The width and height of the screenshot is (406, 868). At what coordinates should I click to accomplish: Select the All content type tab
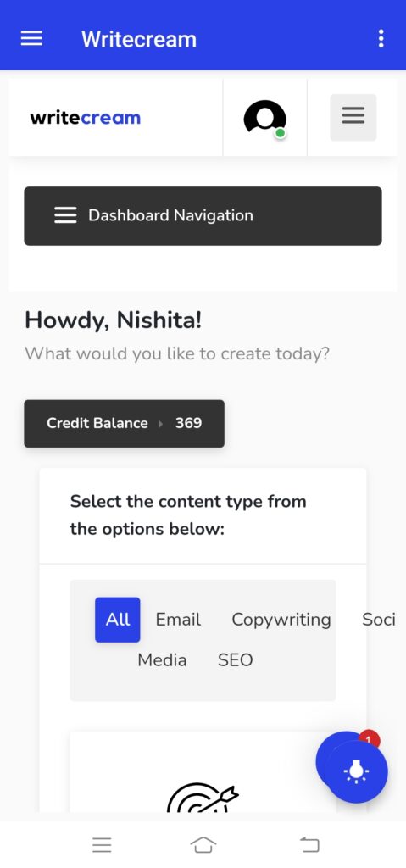click(x=118, y=620)
